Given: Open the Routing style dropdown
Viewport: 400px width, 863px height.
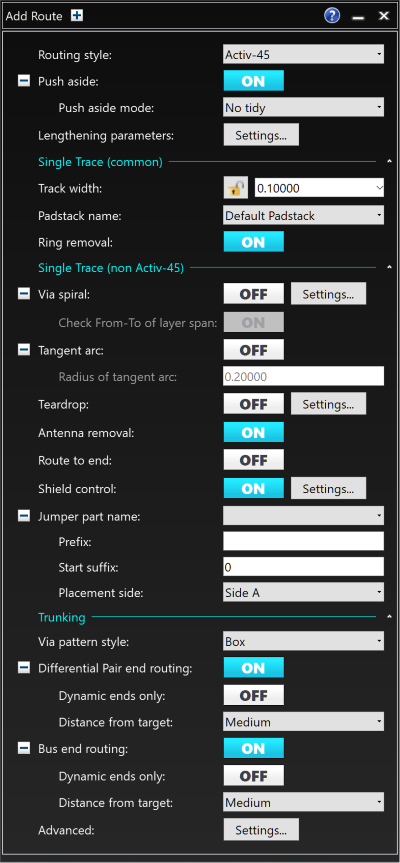Looking at the screenshot, I should 303,54.
